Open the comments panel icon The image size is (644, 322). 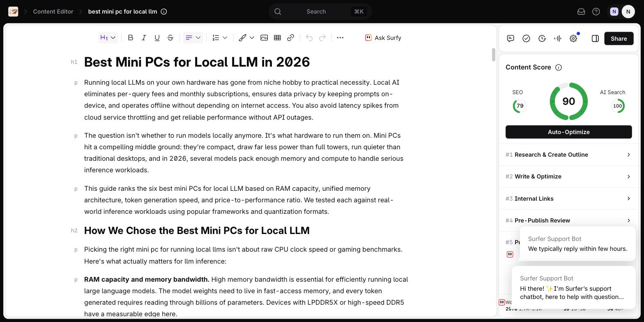(511, 38)
